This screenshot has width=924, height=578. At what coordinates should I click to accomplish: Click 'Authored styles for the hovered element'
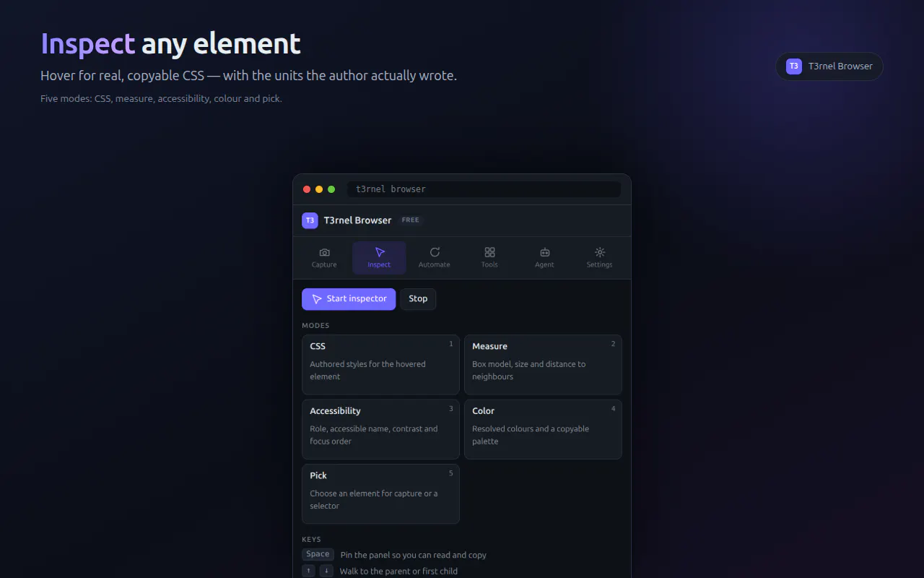367,371
